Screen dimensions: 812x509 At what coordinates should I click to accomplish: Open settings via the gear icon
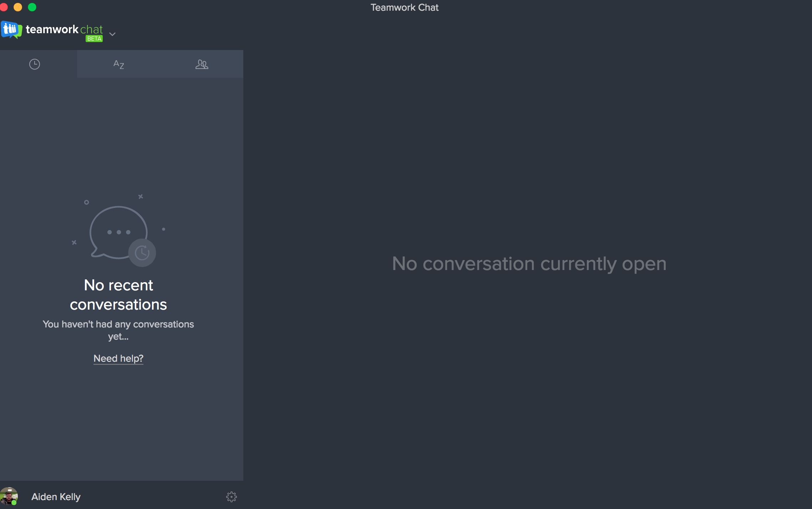coord(231,497)
